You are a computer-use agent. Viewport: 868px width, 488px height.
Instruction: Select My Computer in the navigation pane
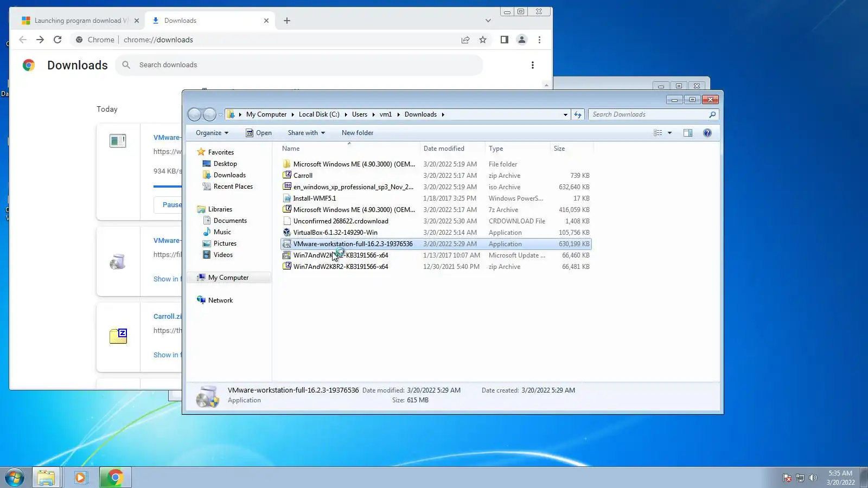[228, 278]
